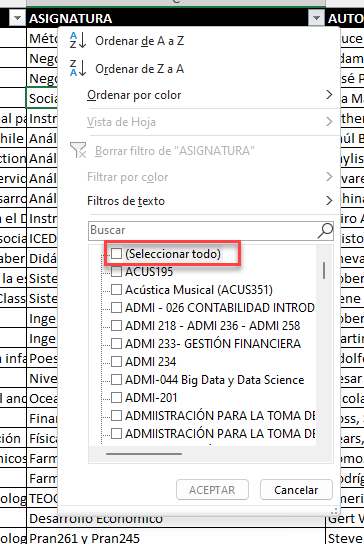Toggle the (Seleccionar todo) checkbox

pos(117,254)
